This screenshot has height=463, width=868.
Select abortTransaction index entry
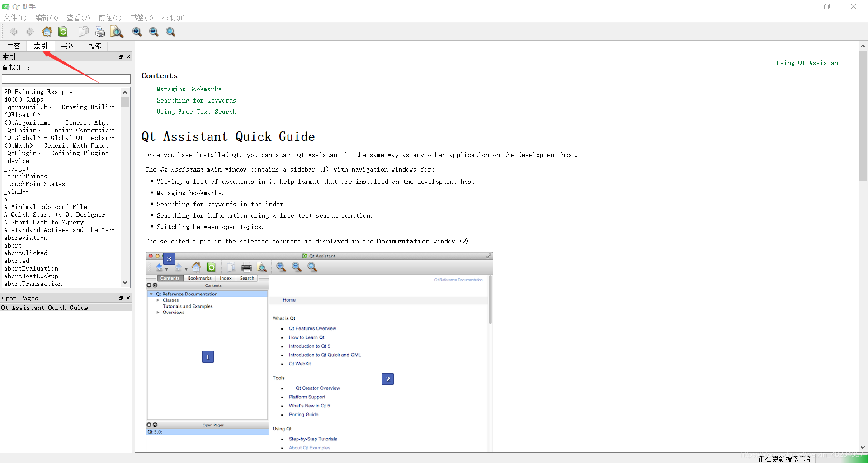(x=33, y=284)
